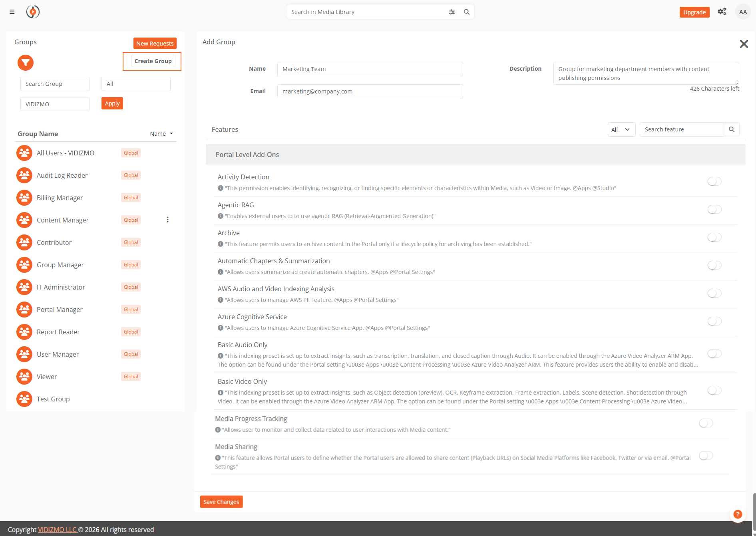Click the Viewer group avatar icon
The height and width of the screenshot is (536, 756).
coord(24,376)
